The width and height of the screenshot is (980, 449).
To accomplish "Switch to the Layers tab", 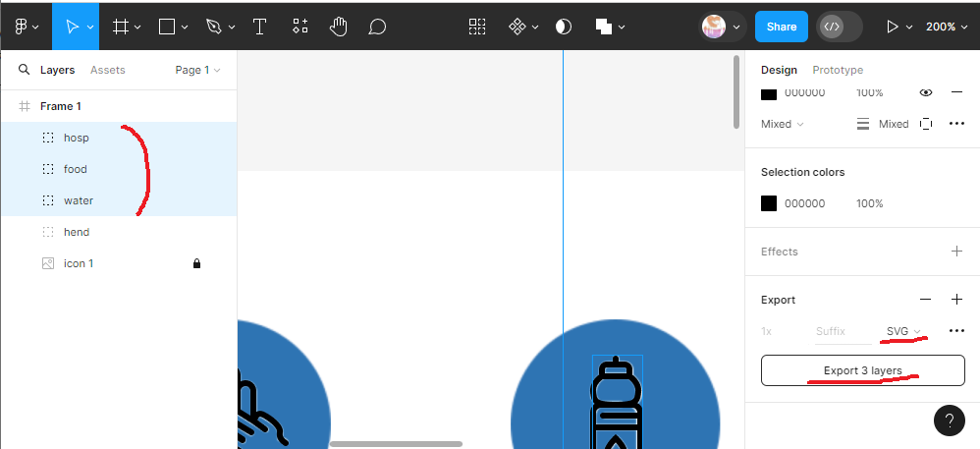I will pyautogui.click(x=58, y=70).
